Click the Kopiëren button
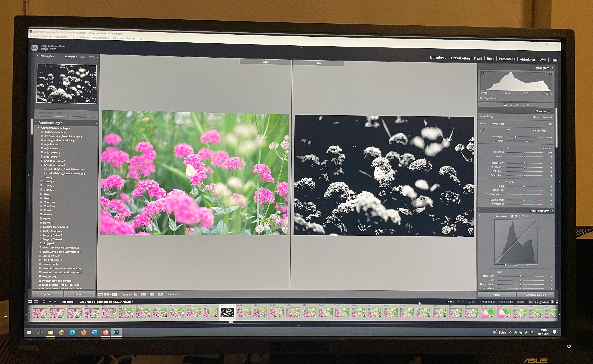This screenshot has width=593, height=364. tap(48, 294)
